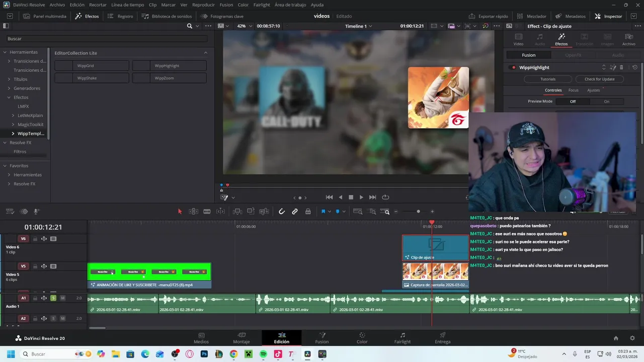Select the WippTemplates tree entry
The height and width of the screenshot is (362, 644).
click(x=31, y=134)
